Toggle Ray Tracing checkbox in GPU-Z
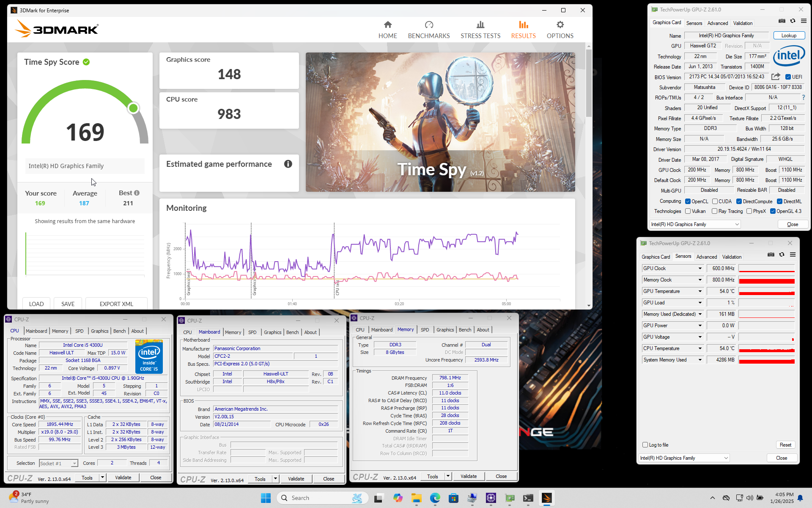812x508 pixels. point(714,211)
